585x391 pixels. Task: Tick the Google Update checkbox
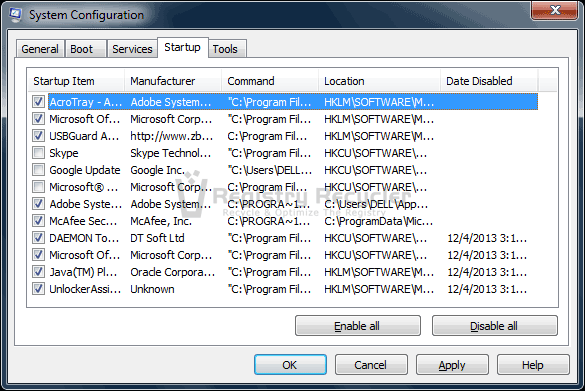pos(38,170)
